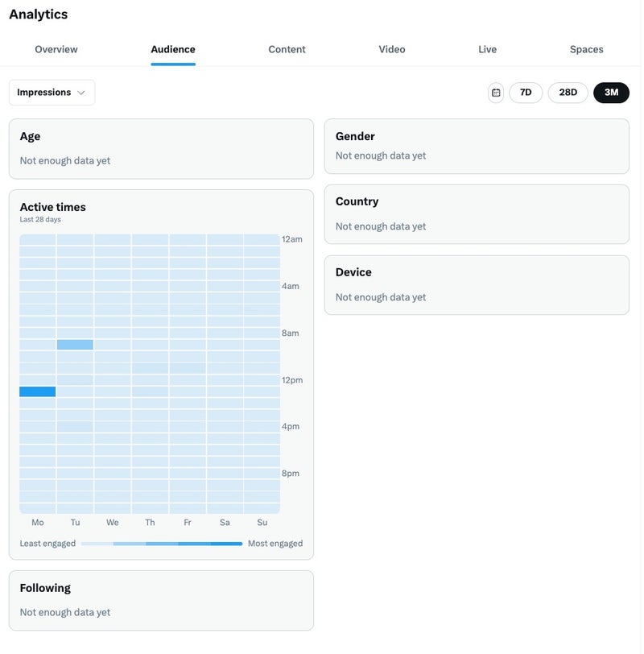This screenshot has width=644, height=654.
Task: Click the Active times heading
Action: 52,207
